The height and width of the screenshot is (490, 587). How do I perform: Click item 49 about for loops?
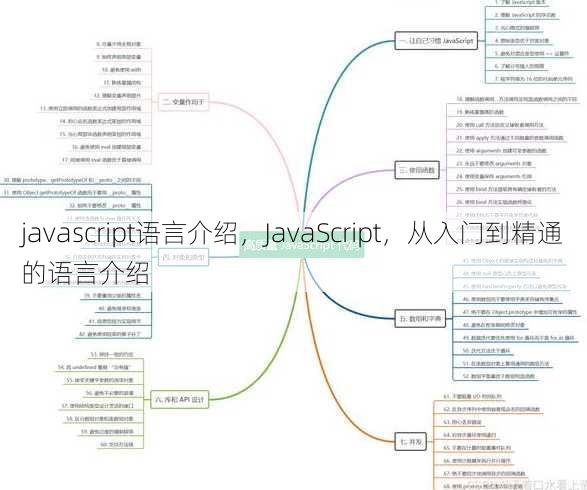tap(518, 338)
